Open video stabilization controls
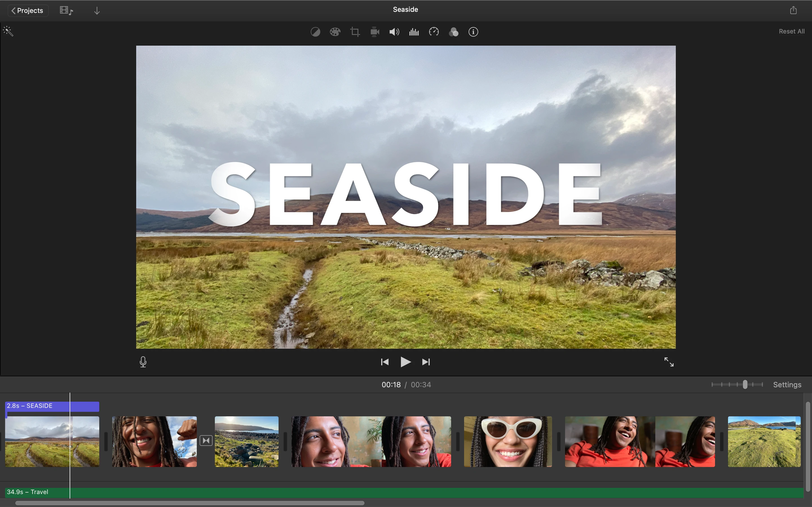Screen dimensions: 812x507 click(x=374, y=32)
